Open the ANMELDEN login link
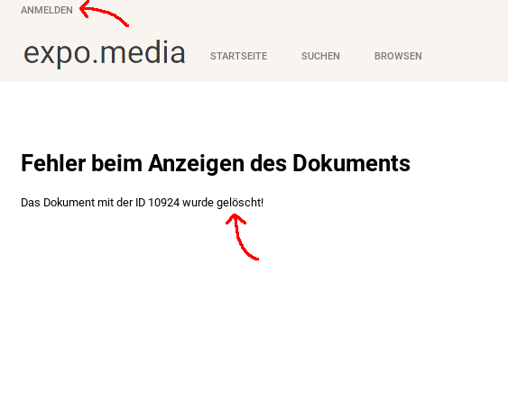Viewport: 508px width, 420px height. tap(47, 10)
